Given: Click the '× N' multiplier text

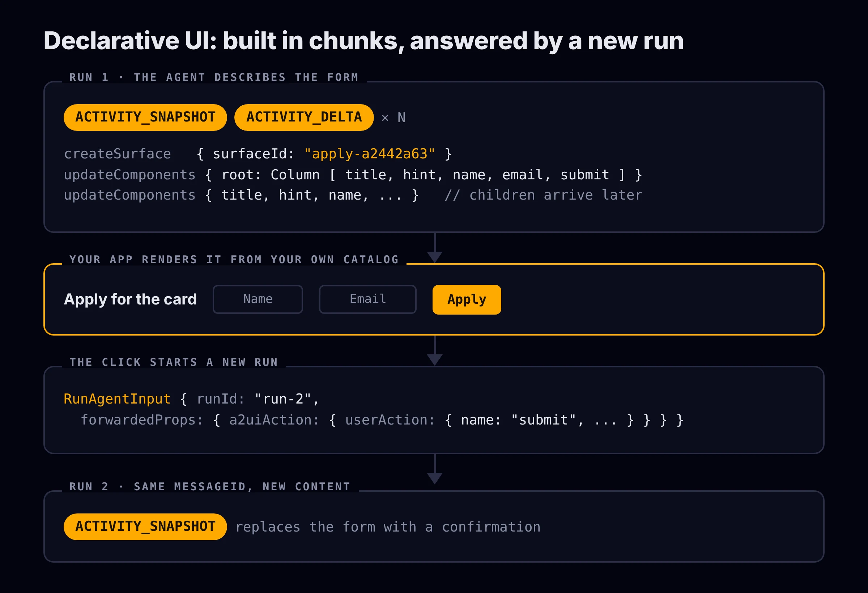Looking at the screenshot, I should click(x=393, y=118).
